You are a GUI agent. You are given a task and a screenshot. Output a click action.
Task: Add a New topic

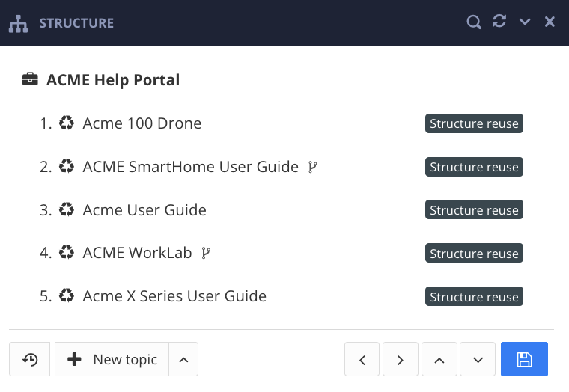pyautogui.click(x=112, y=360)
